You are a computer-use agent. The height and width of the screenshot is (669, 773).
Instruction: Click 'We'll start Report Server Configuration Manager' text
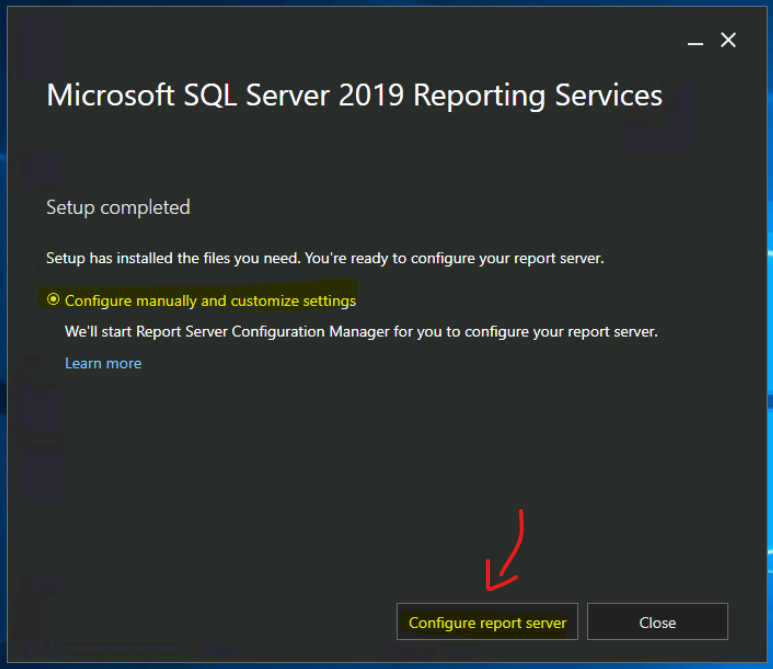click(361, 332)
